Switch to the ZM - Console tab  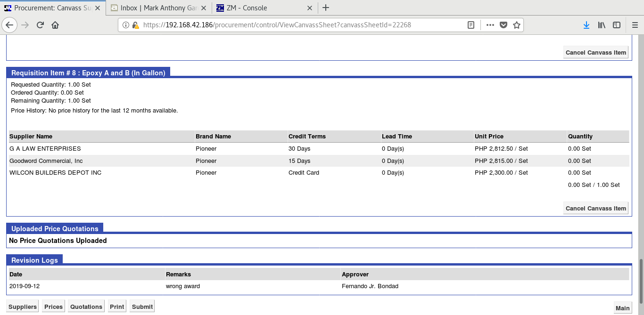click(x=265, y=8)
